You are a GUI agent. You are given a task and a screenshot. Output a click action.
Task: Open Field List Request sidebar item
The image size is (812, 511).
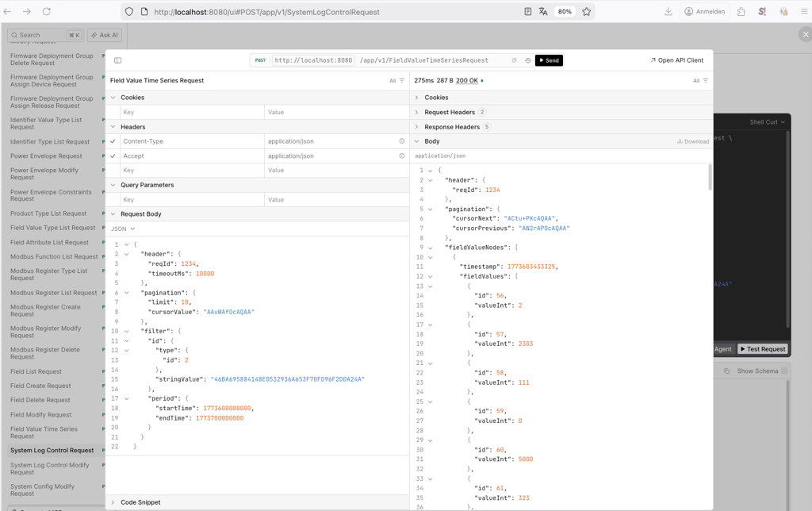click(x=36, y=371)
